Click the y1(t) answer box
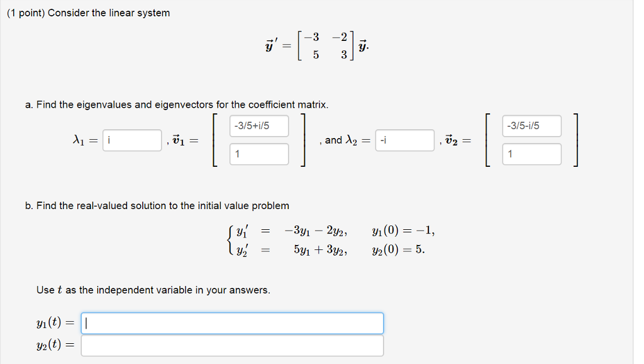 (233, 323)
